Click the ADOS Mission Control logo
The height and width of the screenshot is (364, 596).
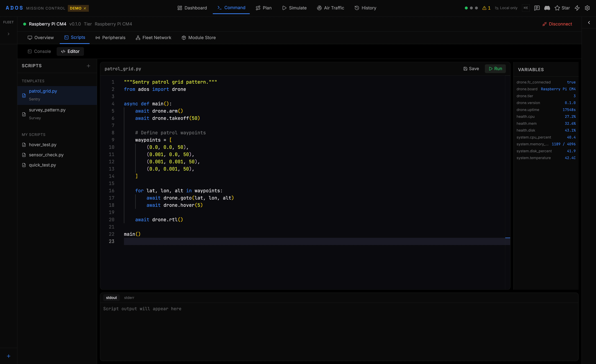35,8
